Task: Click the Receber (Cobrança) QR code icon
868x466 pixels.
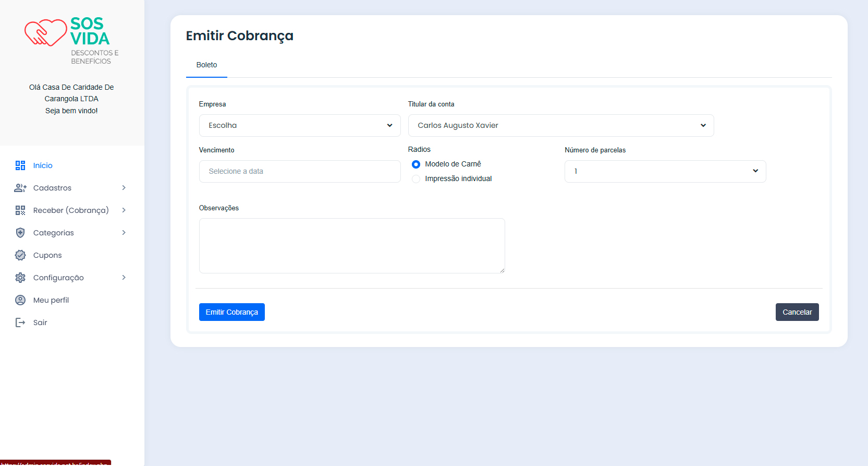Action: click(20, 210)
